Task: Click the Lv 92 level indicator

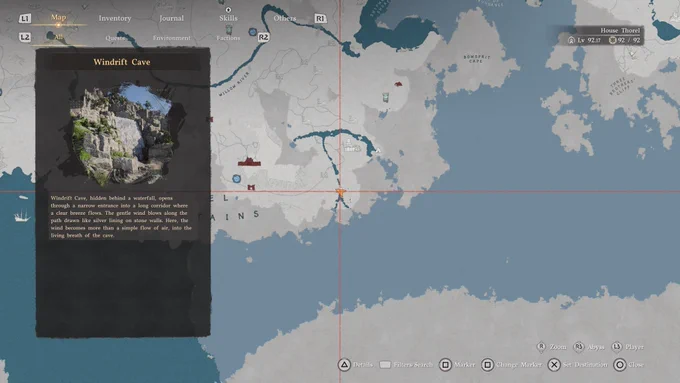Action: [584, 40]
